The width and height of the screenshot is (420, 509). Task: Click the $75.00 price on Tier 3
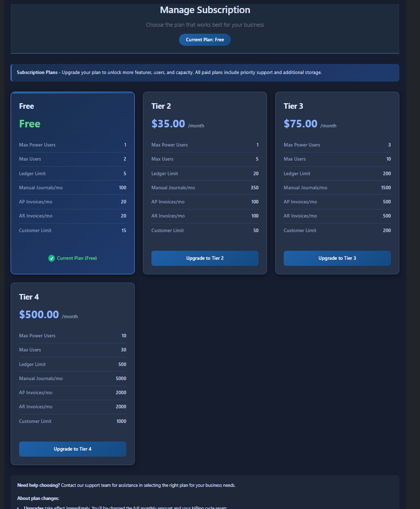(300, 124)
